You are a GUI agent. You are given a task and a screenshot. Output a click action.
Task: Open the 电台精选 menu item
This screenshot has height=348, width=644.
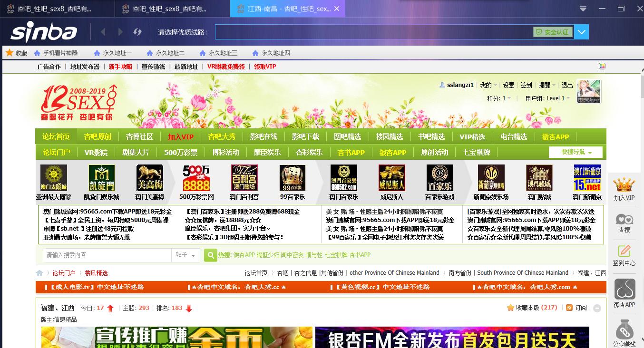point(514,137)
